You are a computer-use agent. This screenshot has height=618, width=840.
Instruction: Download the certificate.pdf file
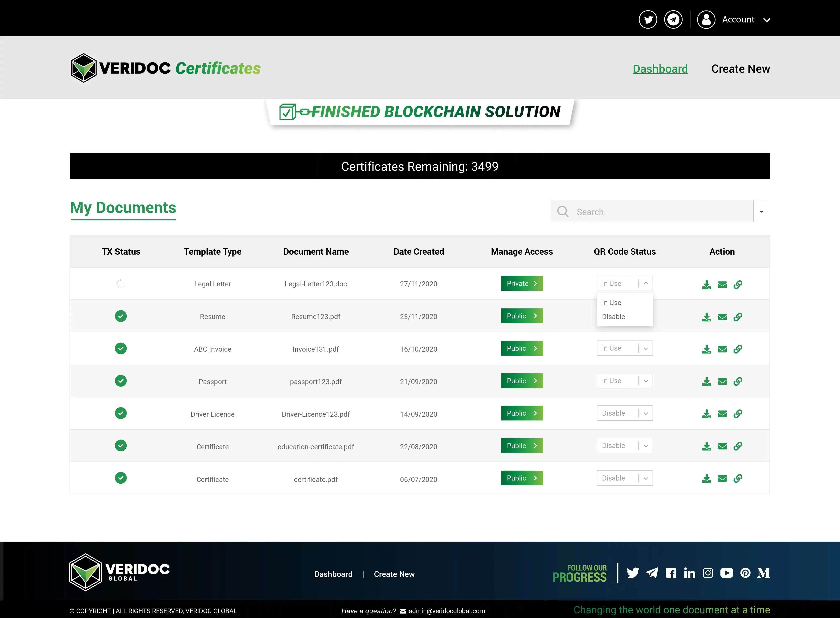[706, 478]
